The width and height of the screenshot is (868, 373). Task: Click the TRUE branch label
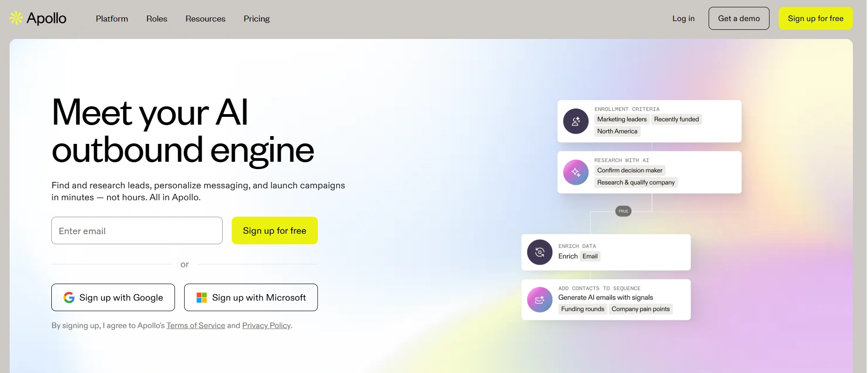click(x=623, y=211)
